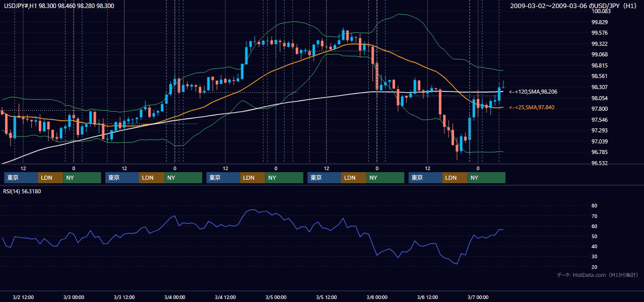This screenshot has height=302, width=644.
Task: Click the 25 SMA 97.840 label
Action: (531, 107)
